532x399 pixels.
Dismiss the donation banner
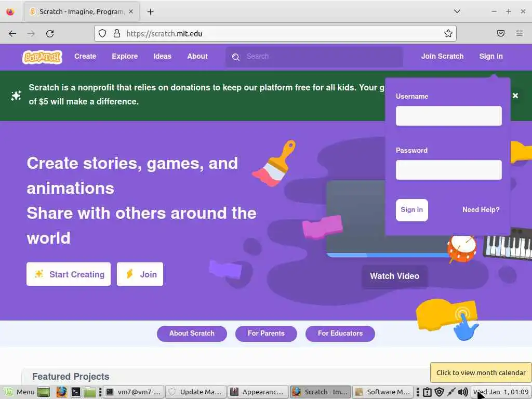click(x=515, y=96)
